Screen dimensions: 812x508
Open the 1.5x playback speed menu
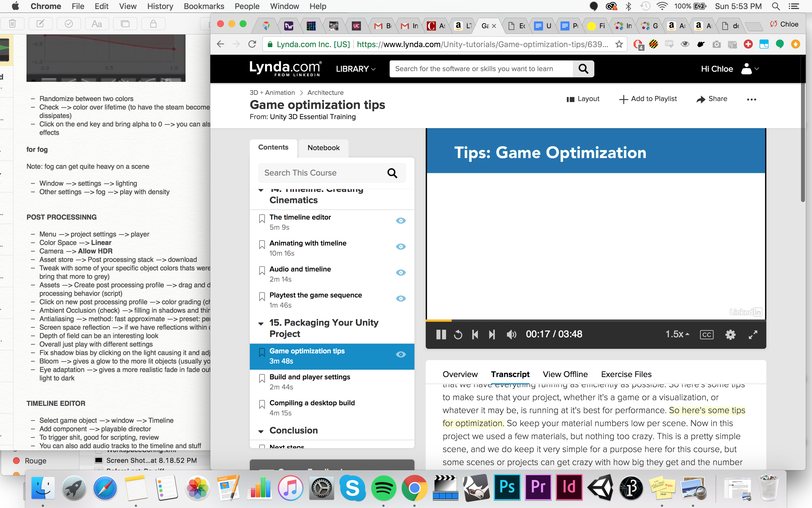pos(677,334)
